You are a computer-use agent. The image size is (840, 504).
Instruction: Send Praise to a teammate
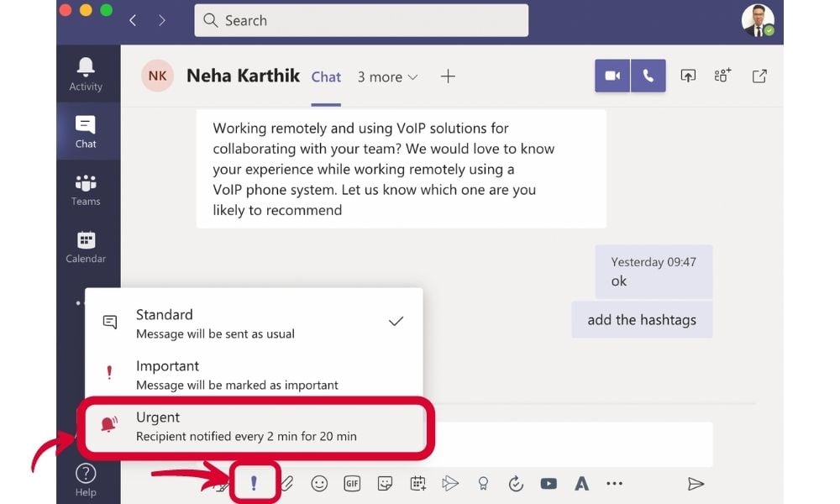click(483, 483)
